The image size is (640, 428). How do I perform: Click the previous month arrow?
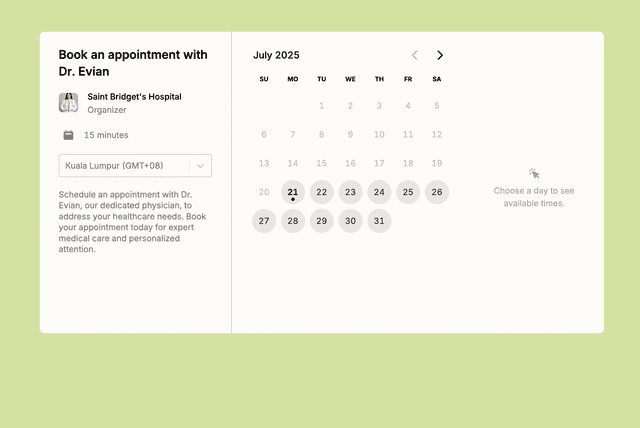(x=415, y=56)
